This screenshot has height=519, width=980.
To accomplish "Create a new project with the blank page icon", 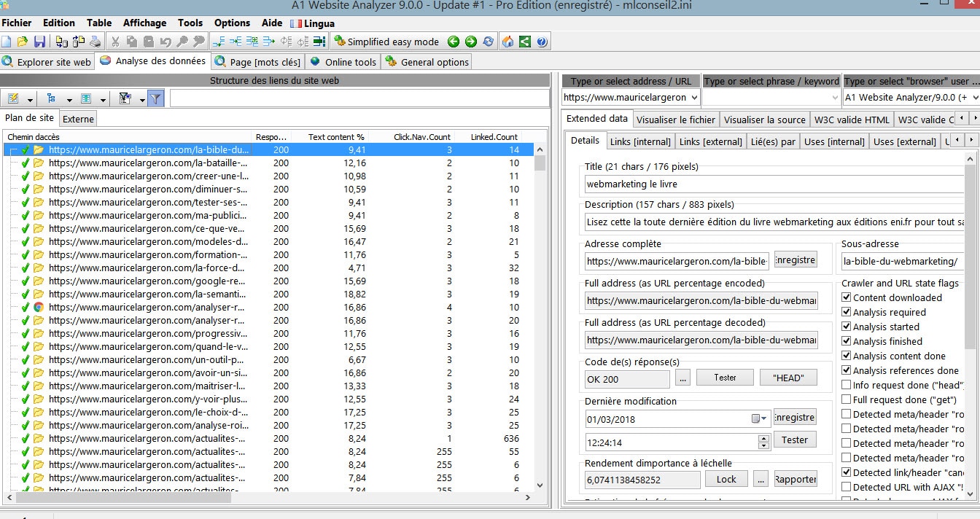I will tap(7, 42).
